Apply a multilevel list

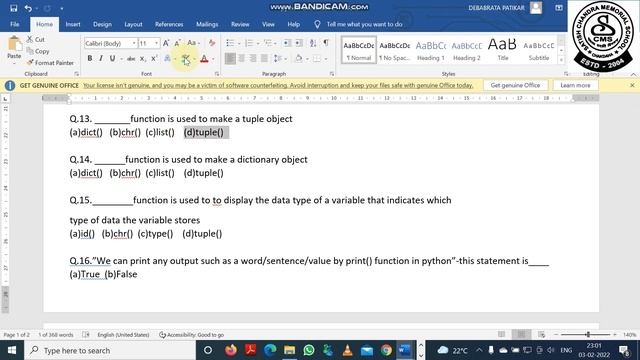267,43
